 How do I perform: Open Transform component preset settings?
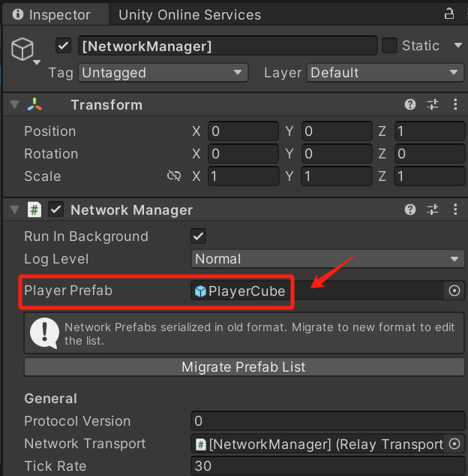click(433, 105)
